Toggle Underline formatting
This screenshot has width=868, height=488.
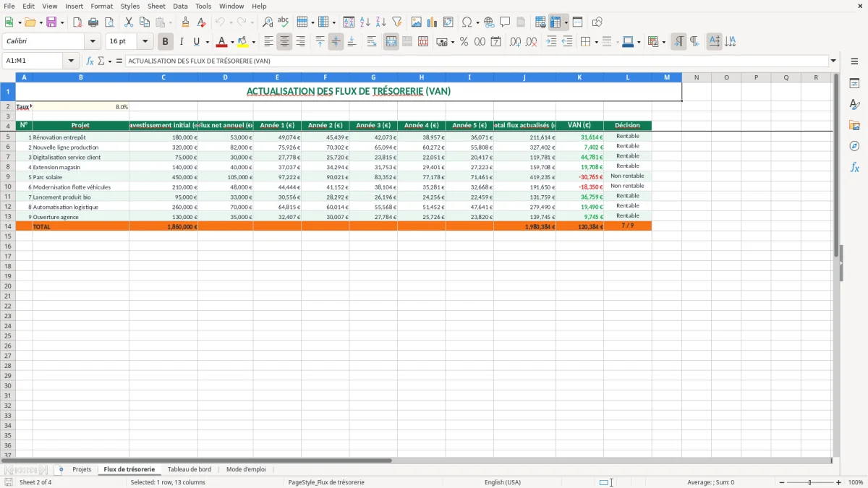click(x=196, y=42)
